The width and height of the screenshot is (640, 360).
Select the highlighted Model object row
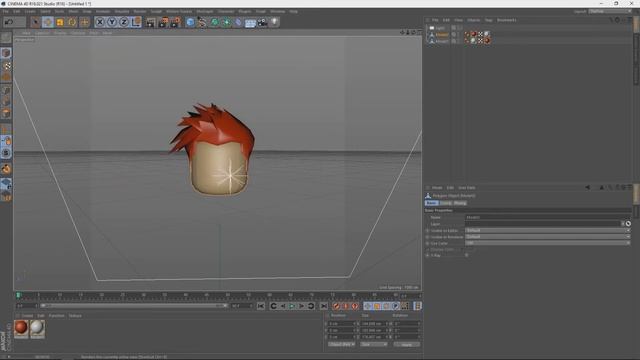click(x=441, y=35)
